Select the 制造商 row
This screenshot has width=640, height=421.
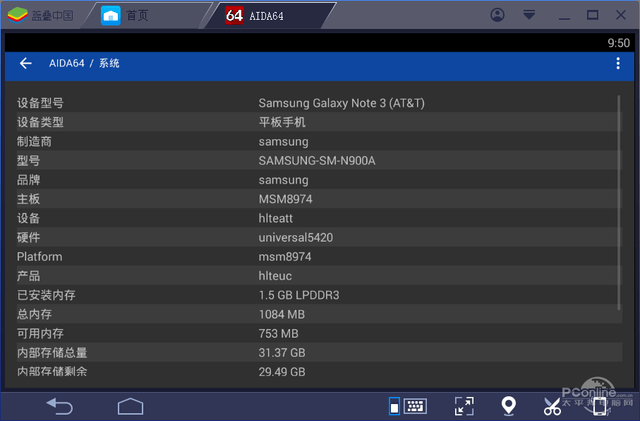click(x=319, y=141)
